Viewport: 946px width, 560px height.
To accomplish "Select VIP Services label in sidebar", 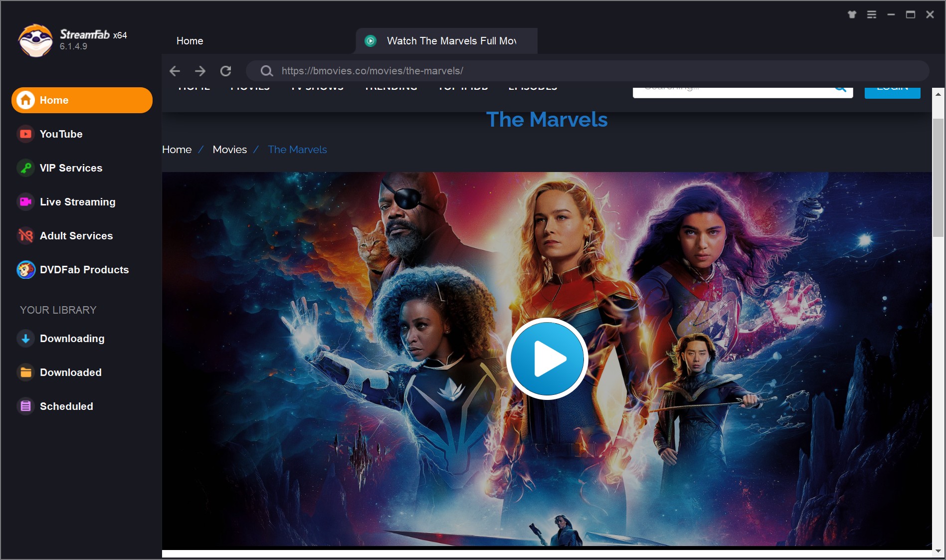I will (x=71, y=168).
